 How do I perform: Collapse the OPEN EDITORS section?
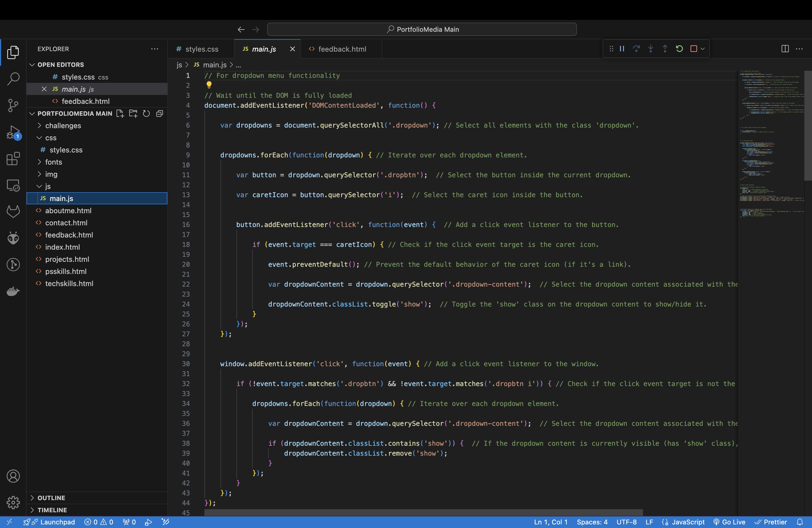60,64
